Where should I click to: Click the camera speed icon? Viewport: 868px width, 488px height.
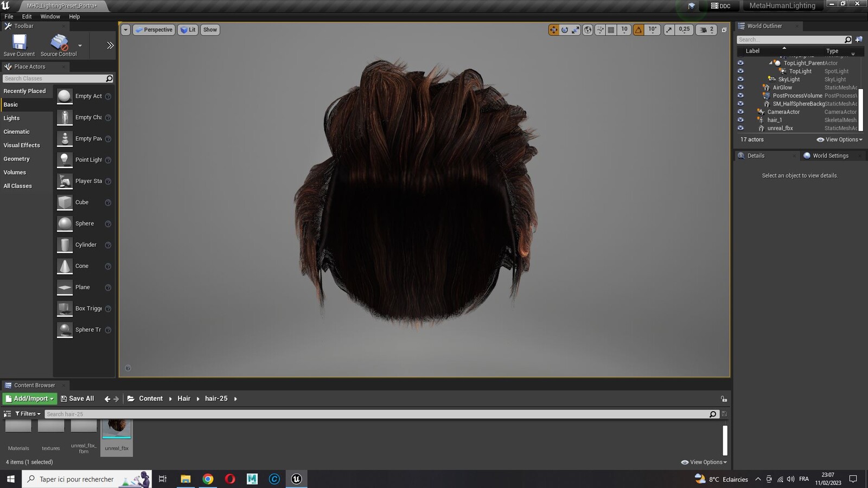click(704, 30)
